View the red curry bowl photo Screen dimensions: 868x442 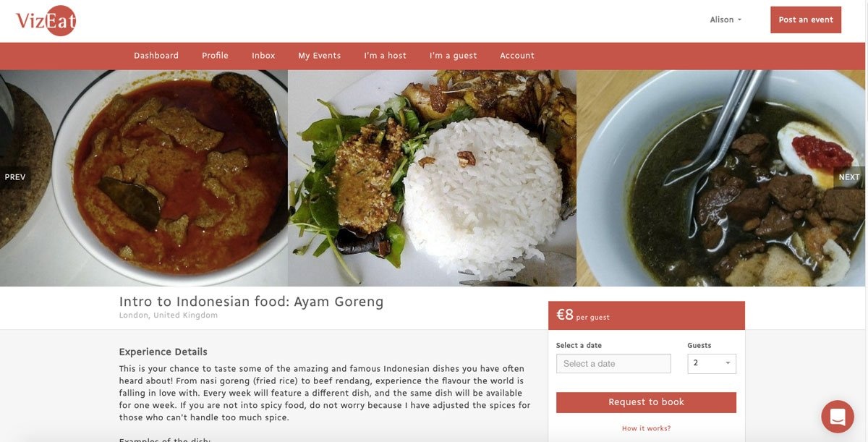coord(144,178)
